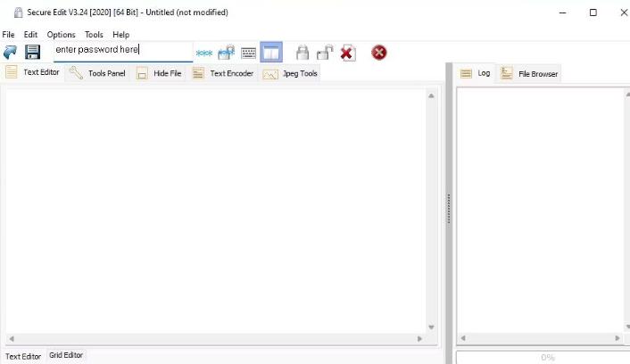Click the editor scroll down arrow
This screenshot has width=630, height=364.
[x=431, y=327]
